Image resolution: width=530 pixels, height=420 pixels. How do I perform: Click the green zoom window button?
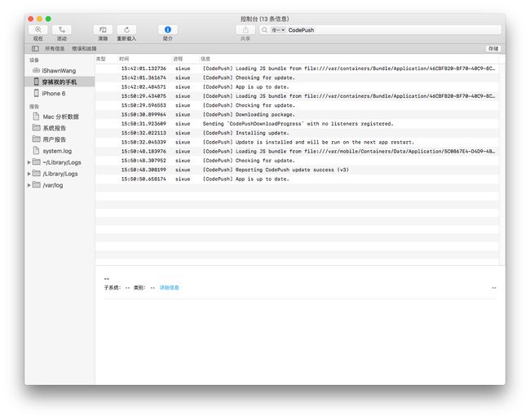[48, 19]
